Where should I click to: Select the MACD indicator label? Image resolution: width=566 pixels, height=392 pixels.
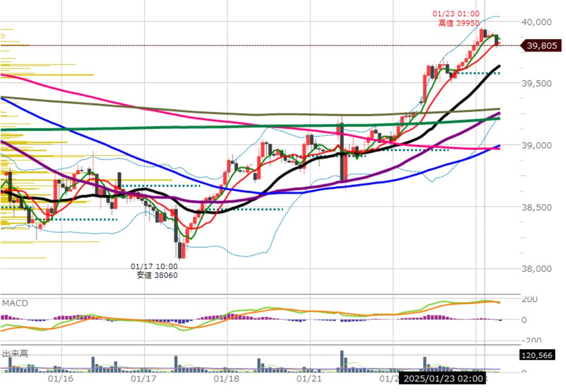coord(15,303)
